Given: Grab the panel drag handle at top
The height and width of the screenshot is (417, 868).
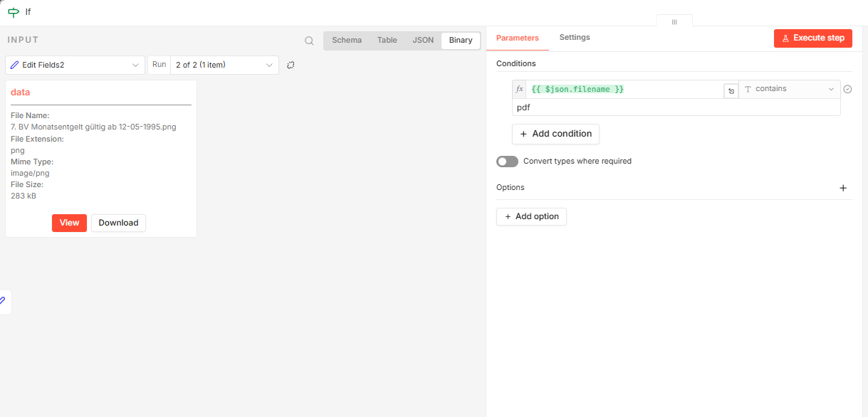Looking at the screenshot, I should (674, 22).
